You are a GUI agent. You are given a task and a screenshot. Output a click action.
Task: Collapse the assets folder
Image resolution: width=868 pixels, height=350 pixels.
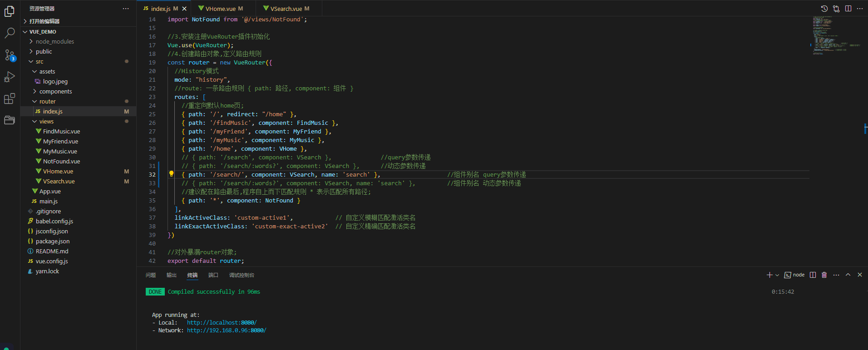79,72
